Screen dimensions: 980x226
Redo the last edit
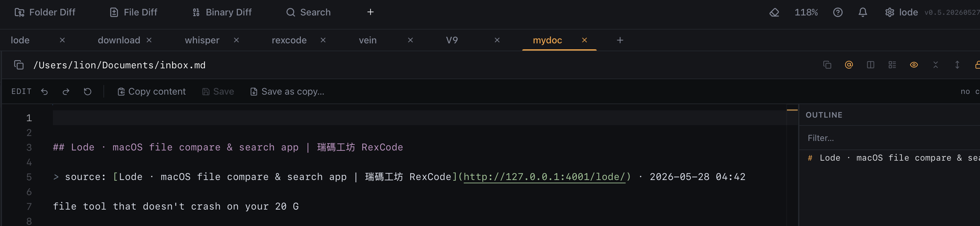[66, 92]
